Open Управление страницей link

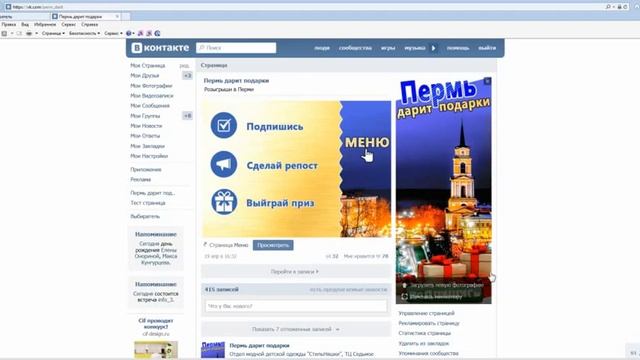pos(426,313)
